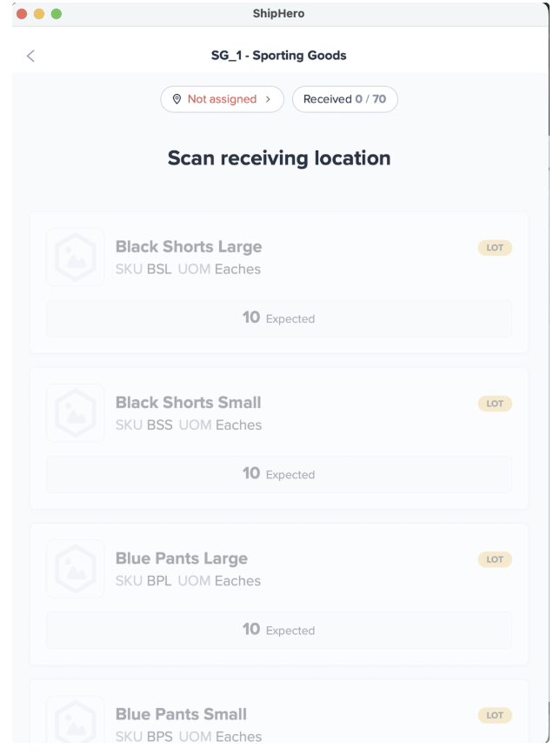The image size is (560, 755).
Task: Click LOT badge on Black Shorts Large
Action: click(x=495, y=248)
